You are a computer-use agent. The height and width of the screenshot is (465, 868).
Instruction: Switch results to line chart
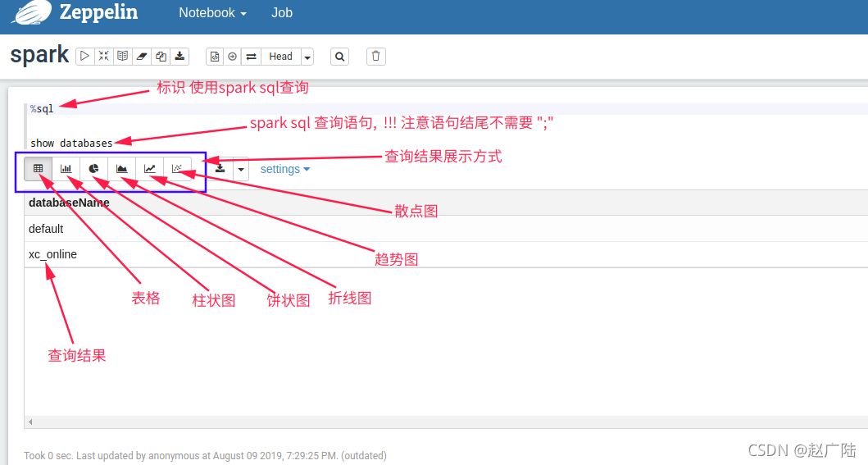pos(149,169)
